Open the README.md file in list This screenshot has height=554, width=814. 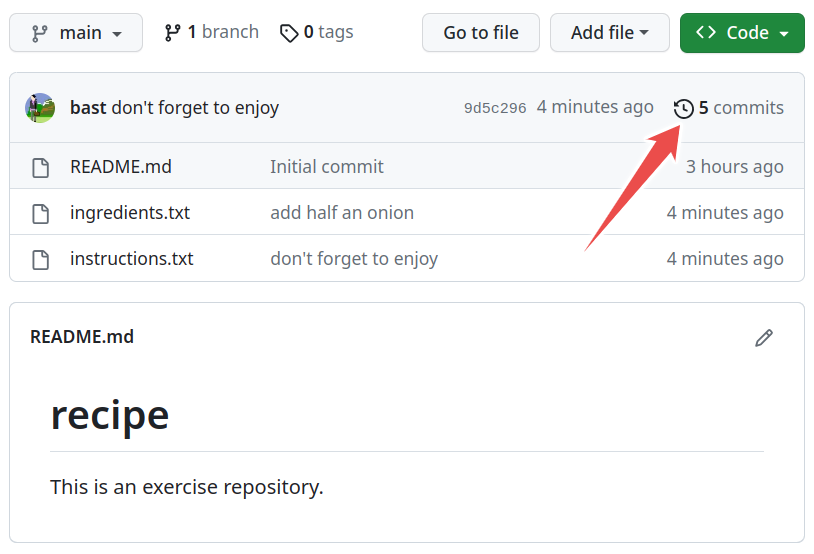coord(120,167)
